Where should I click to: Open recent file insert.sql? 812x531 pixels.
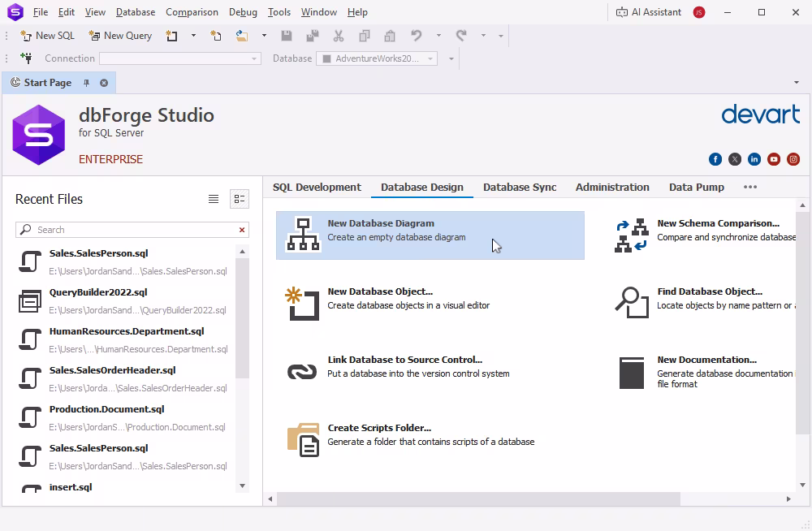(x=123, y=487)
